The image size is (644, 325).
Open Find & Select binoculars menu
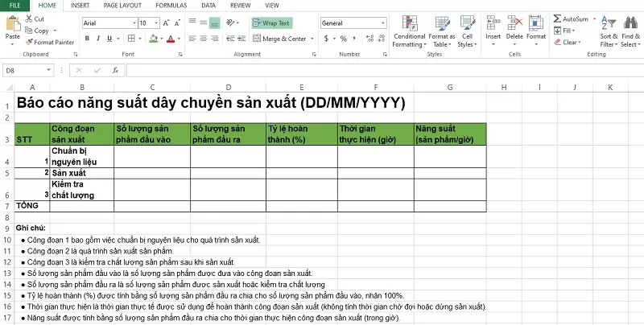point(630,31)
